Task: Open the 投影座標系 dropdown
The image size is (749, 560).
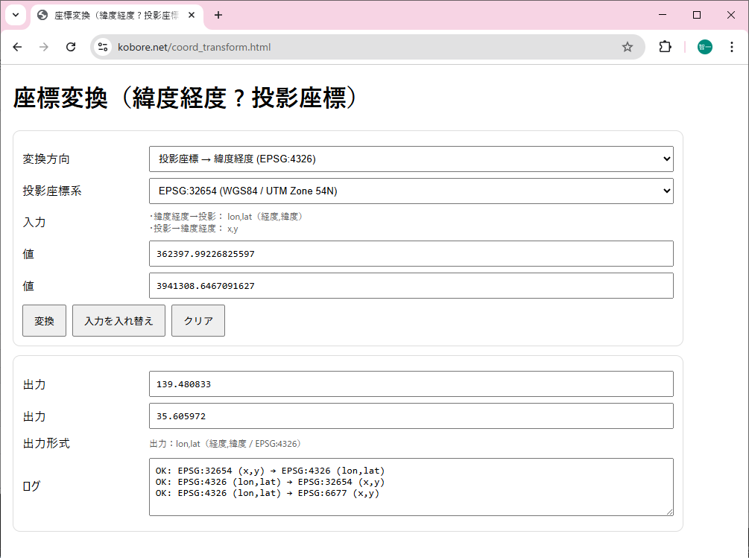Action: (411, 191)
